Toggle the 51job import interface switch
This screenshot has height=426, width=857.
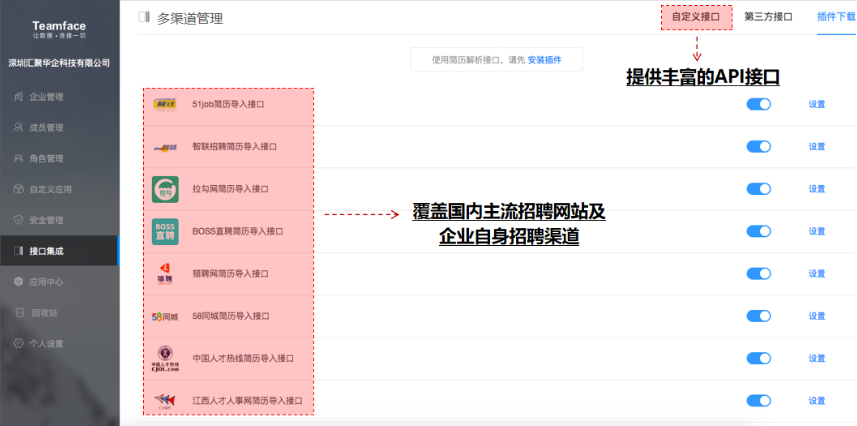pos(759,104)
